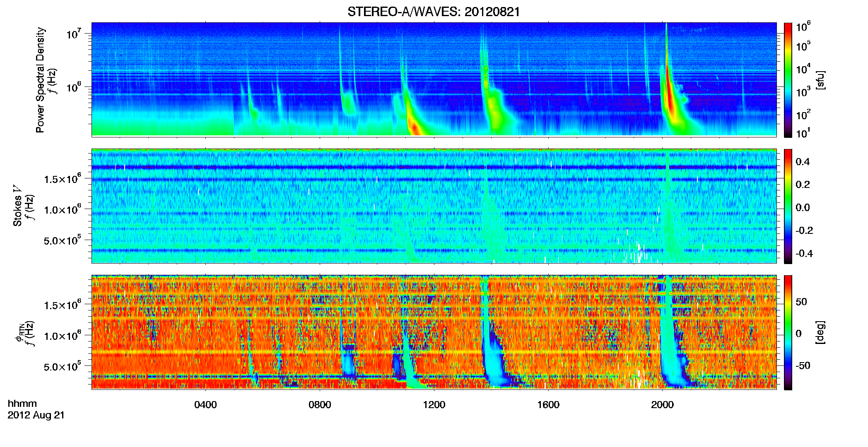868x447 pixels.
Task: Click the 5.0×10^5 tick in φ RTN panel
Action: pyautogui.click(x=63, y=366)
